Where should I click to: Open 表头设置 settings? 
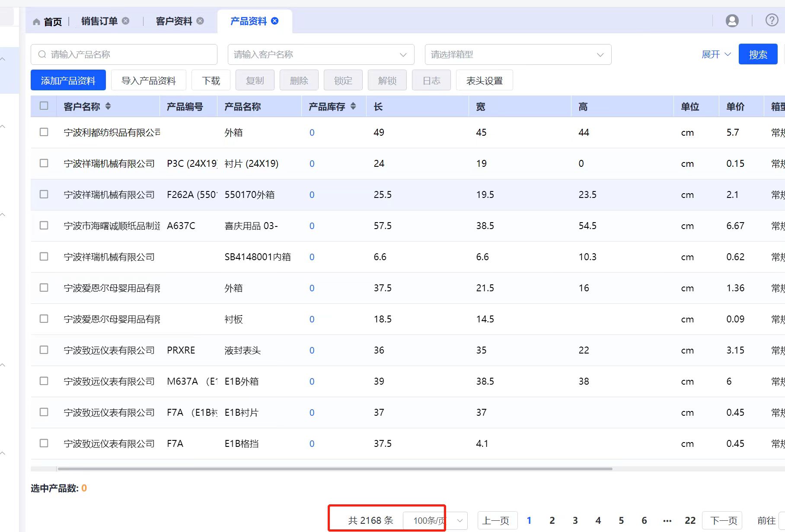[x=485, y=80]
